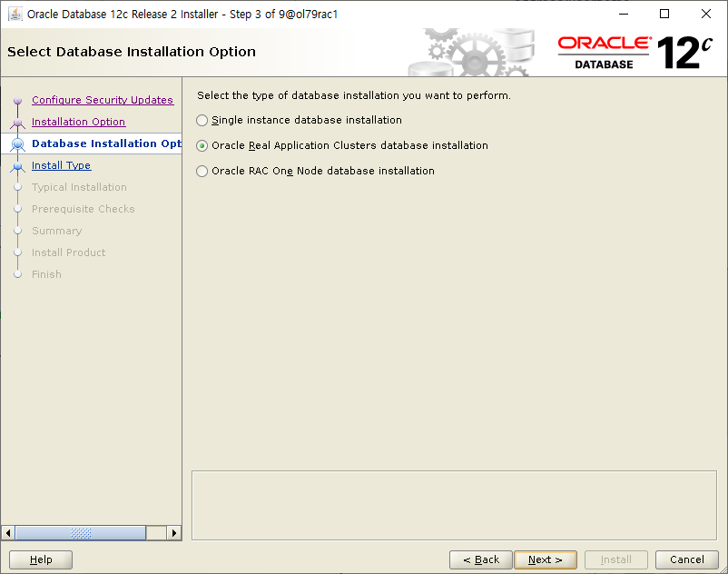
Task: Cancel the installer
Action: tap(686, 559)
